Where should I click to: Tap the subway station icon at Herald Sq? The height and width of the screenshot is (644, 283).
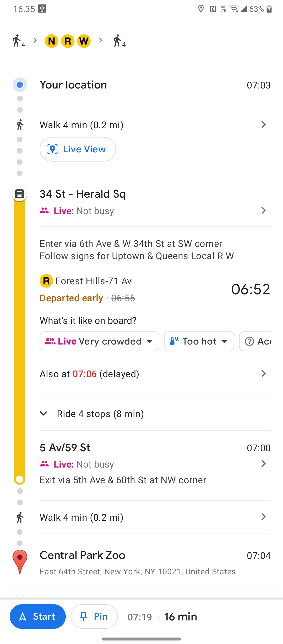click(x=20, y=194)
